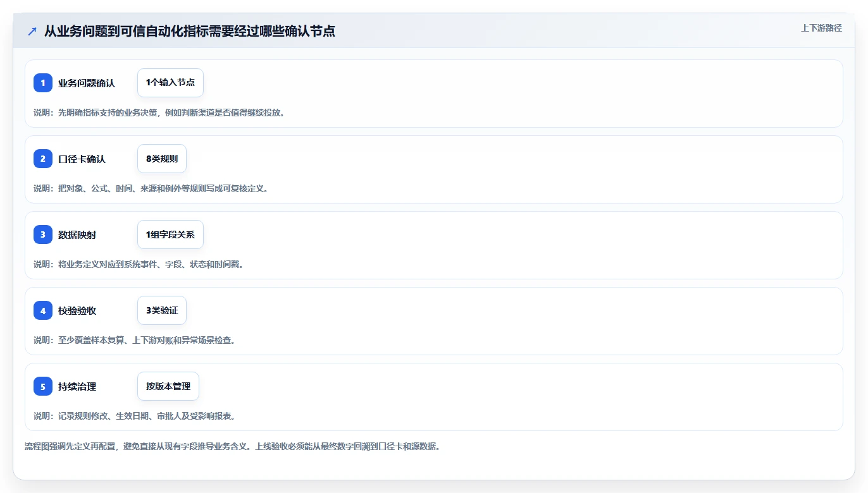868x493 pixels.
Task: Click the description starting 把对象、公式、时间
Action: point(151,188)
